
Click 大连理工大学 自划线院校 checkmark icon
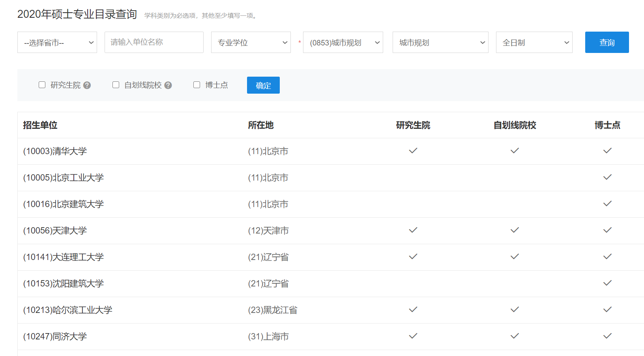pos(515,256)
